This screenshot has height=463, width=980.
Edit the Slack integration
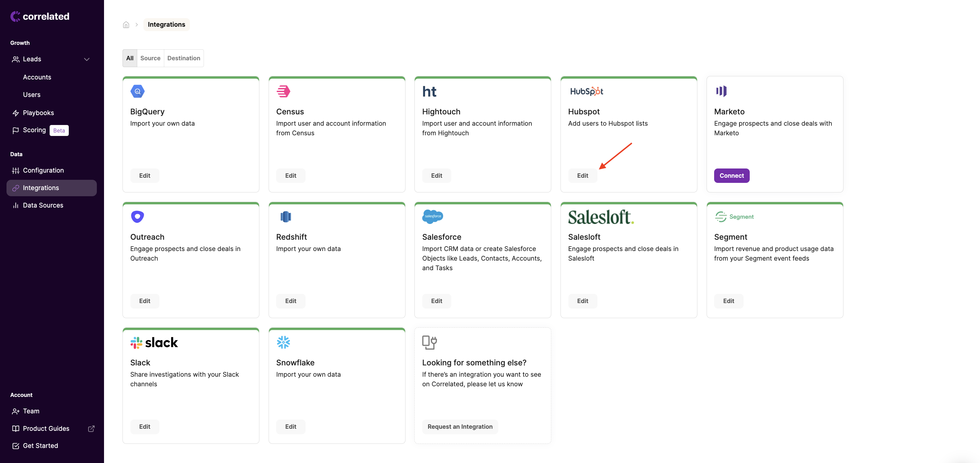[x=144, y=426]
